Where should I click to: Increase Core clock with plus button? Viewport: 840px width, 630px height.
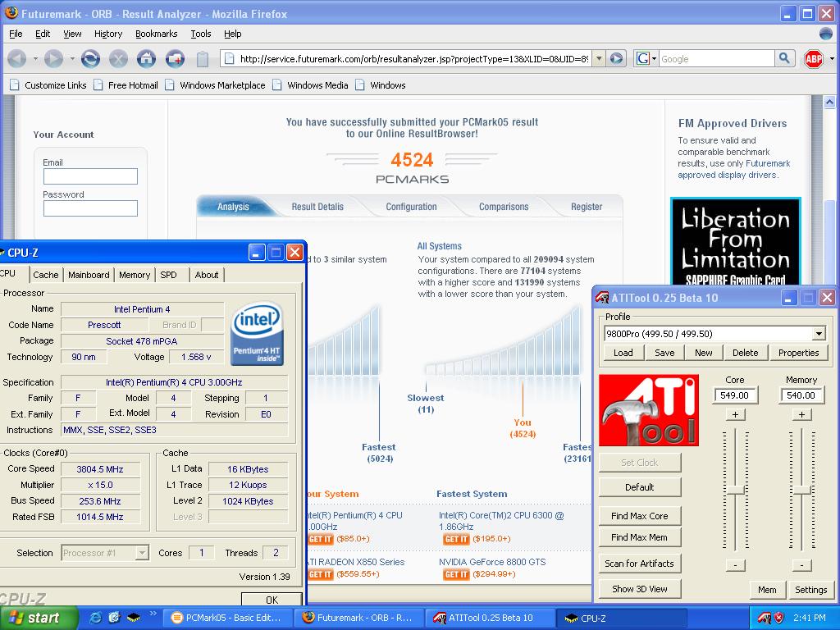pos(735,414)
